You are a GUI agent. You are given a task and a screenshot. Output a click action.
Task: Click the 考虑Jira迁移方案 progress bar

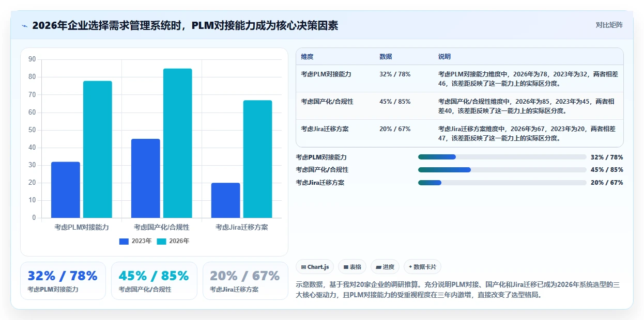coord(502,183)
